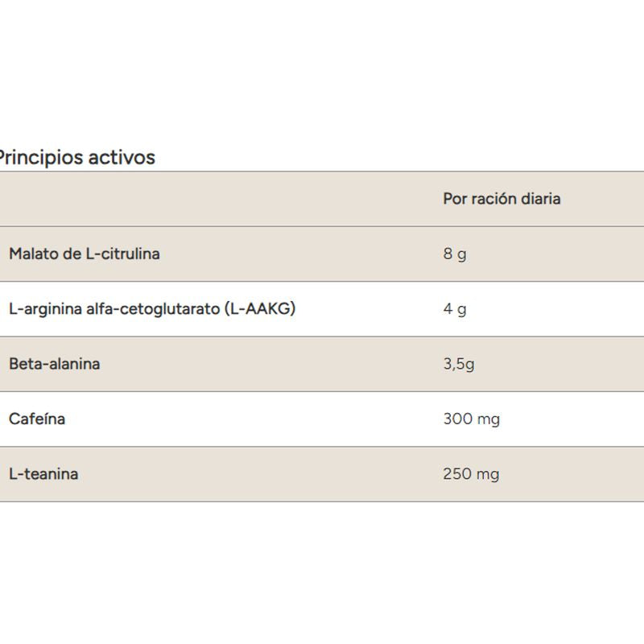This screenshot has height=644, width=644.
Task: Click the Beta-alanina row label
Action: click(x=55, y=364)
